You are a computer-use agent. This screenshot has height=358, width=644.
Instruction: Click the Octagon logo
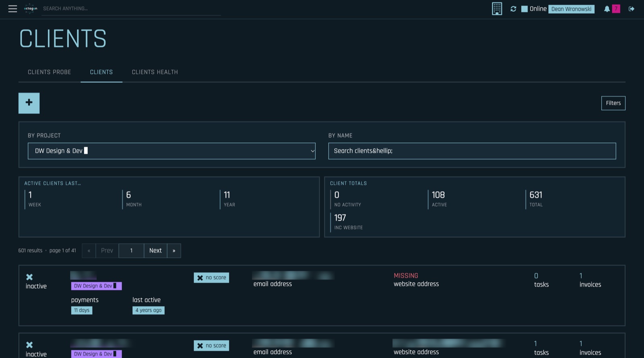[31, 8]
